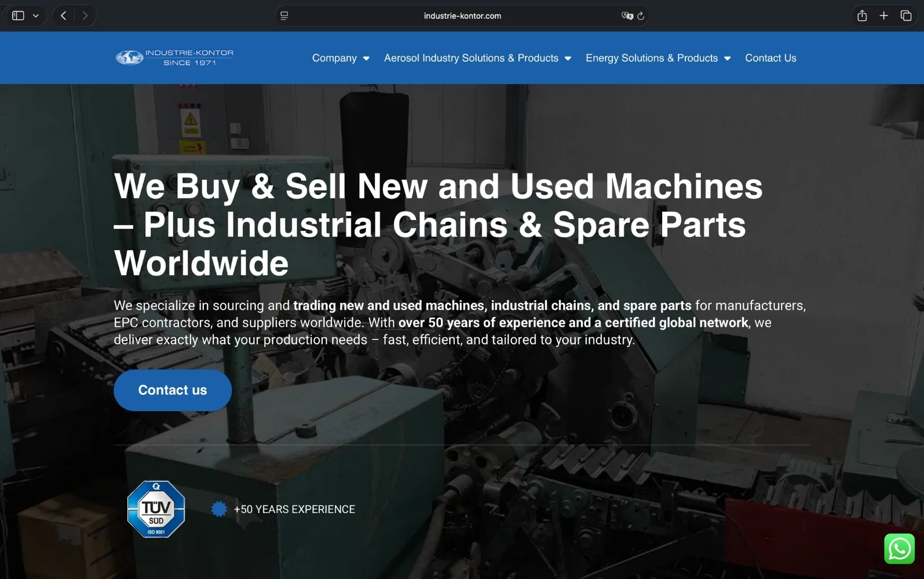Screen dimensions: 924x579
Task: Click the blue Contact us button
Action: click(x=173, y=390)
